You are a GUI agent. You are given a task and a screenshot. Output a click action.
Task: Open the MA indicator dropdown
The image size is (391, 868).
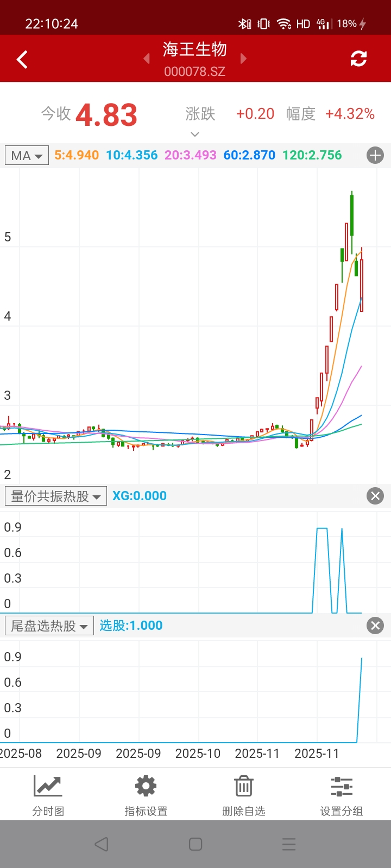click(x=27, y=156)
